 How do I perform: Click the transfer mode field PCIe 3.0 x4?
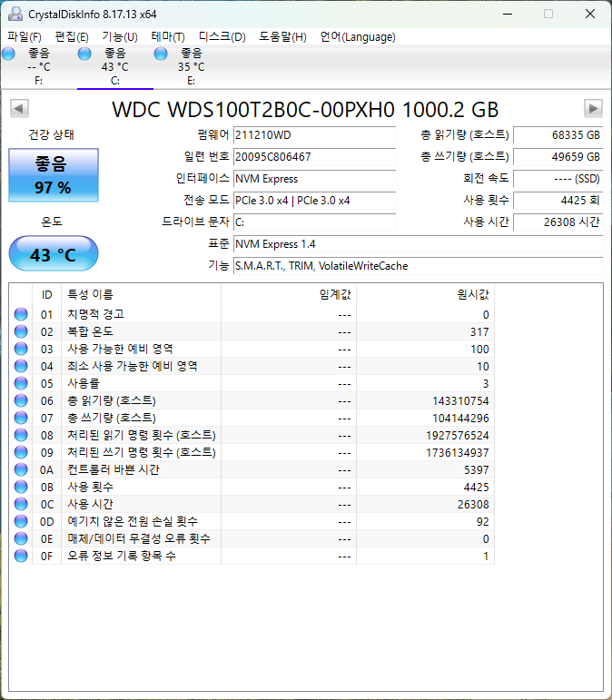point(315,201)
